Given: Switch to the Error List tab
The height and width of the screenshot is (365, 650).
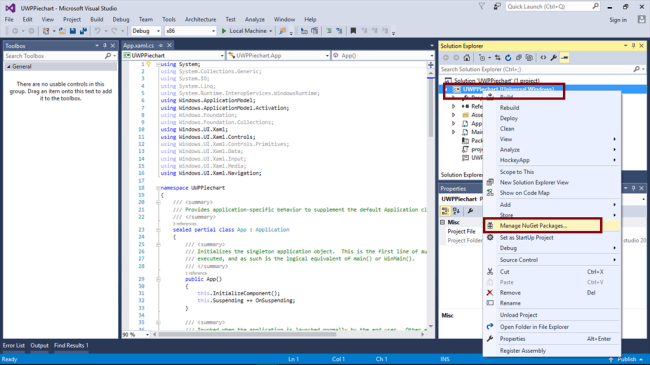Looking at the screenshot, I should [14, 346].
